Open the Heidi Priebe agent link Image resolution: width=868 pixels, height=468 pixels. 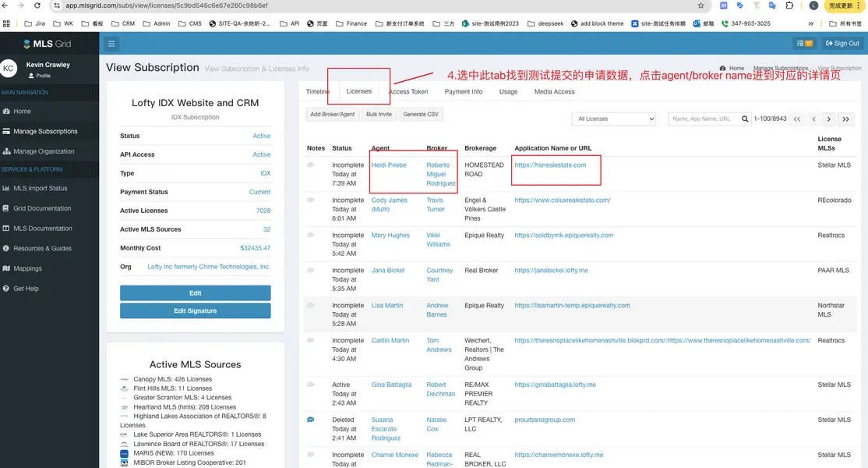tap(389, 165)
